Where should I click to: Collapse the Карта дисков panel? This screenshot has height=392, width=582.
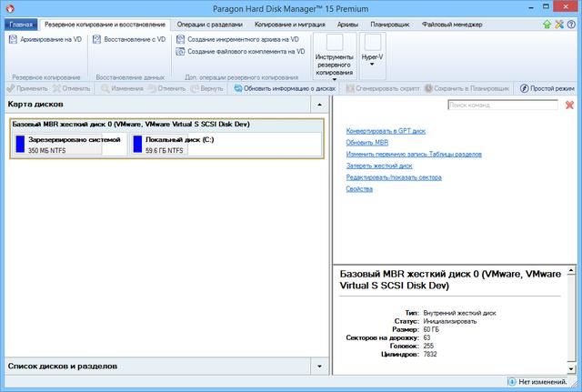[319, 106]
